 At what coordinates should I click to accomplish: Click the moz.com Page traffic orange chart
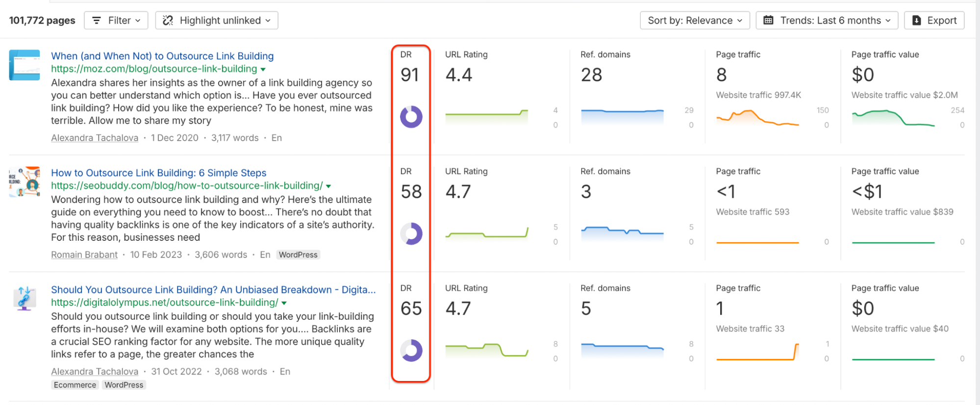[757, 118]
